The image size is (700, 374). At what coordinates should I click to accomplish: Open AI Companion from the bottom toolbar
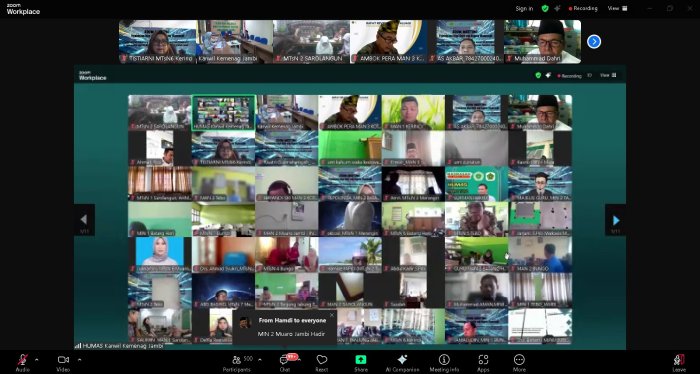(402, 362)
